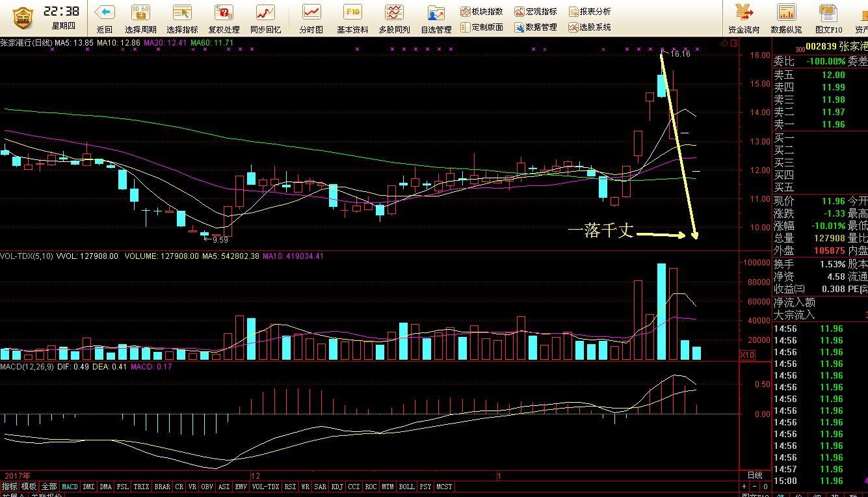The height and width of the screenshot is (497, 868).
Task: Switch to the FSL indicator tab
Action: click(x=123, y=487)
